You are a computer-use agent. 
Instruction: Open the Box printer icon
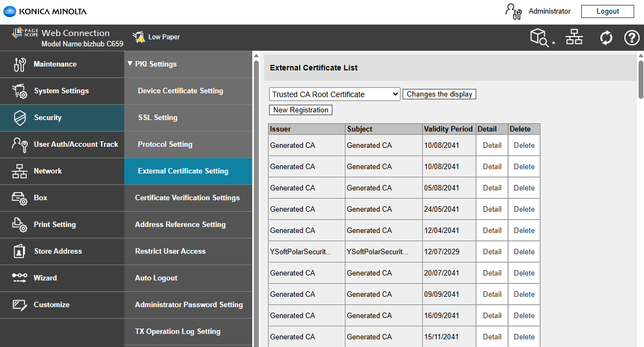tap(20, 198)
